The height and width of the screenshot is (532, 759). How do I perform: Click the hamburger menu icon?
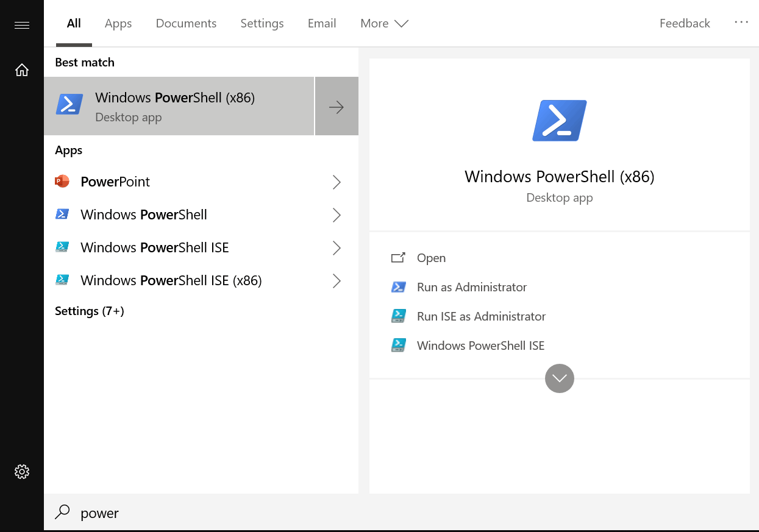click(x=22, y=25)
